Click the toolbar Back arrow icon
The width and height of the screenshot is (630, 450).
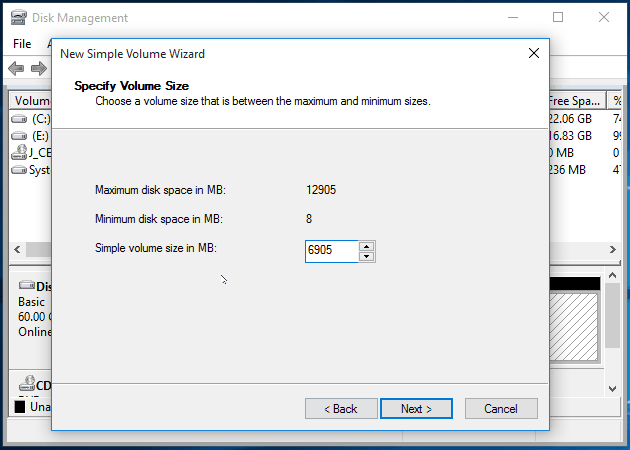coord(15,68)
